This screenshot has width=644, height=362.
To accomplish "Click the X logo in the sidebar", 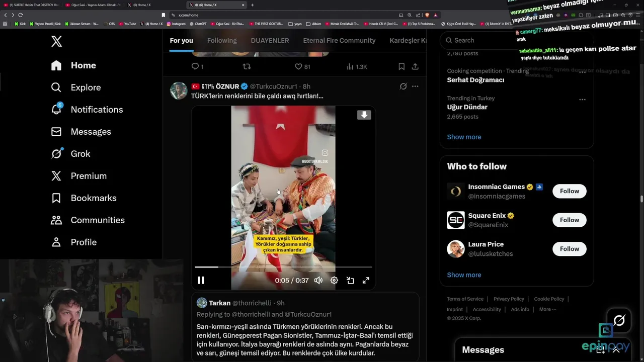I will coord(56,41).
